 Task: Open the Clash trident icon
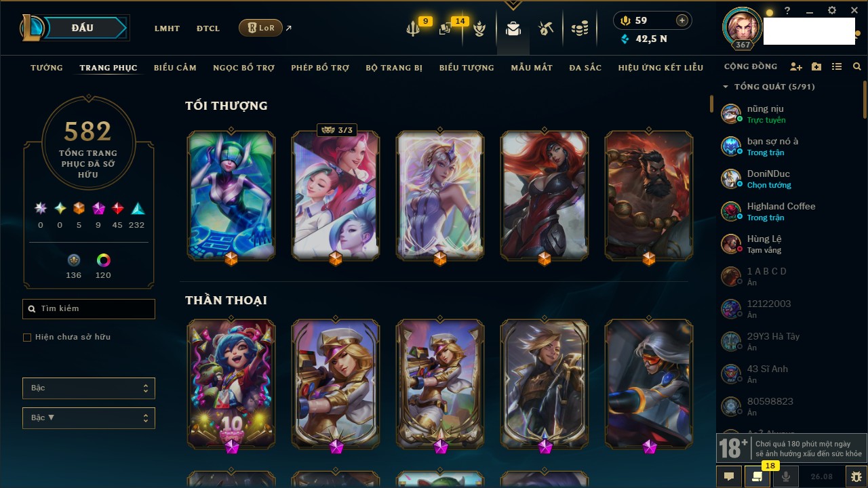click(413, 29)
